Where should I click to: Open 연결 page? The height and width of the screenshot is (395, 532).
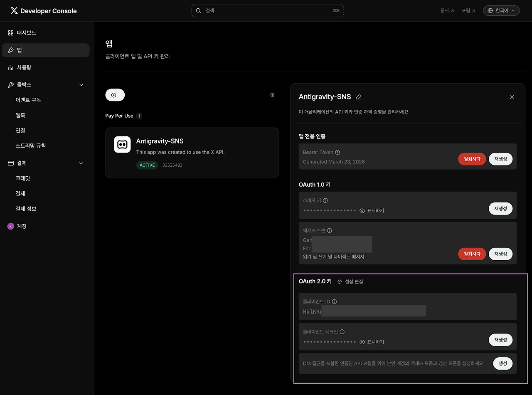(x=20, y=131)
